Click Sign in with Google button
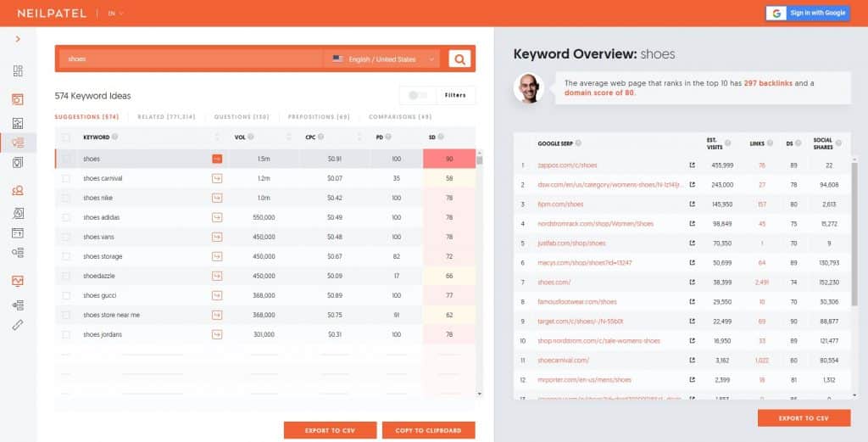This screenshot has width=868, height=442. pyautogui.click(x=806, y=13)
